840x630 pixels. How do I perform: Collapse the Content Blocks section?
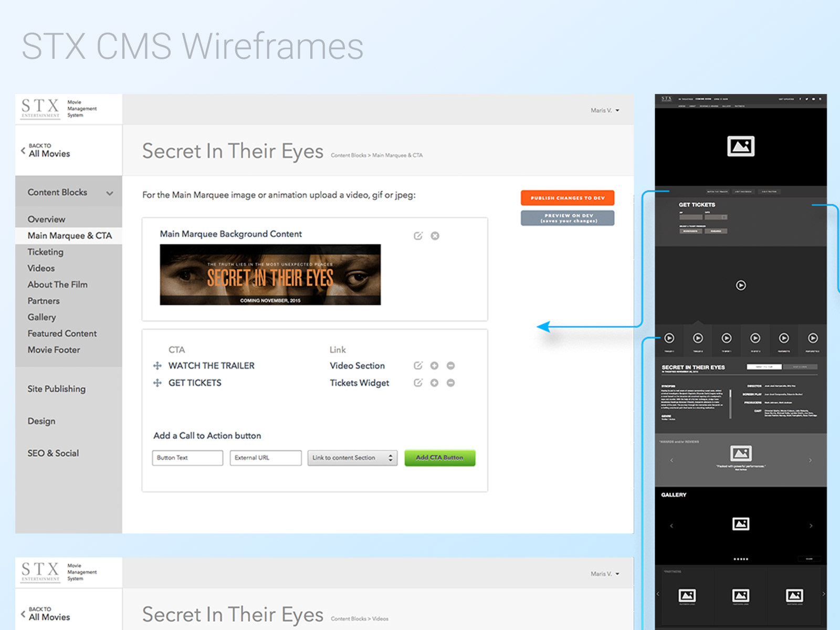(110, 193)
